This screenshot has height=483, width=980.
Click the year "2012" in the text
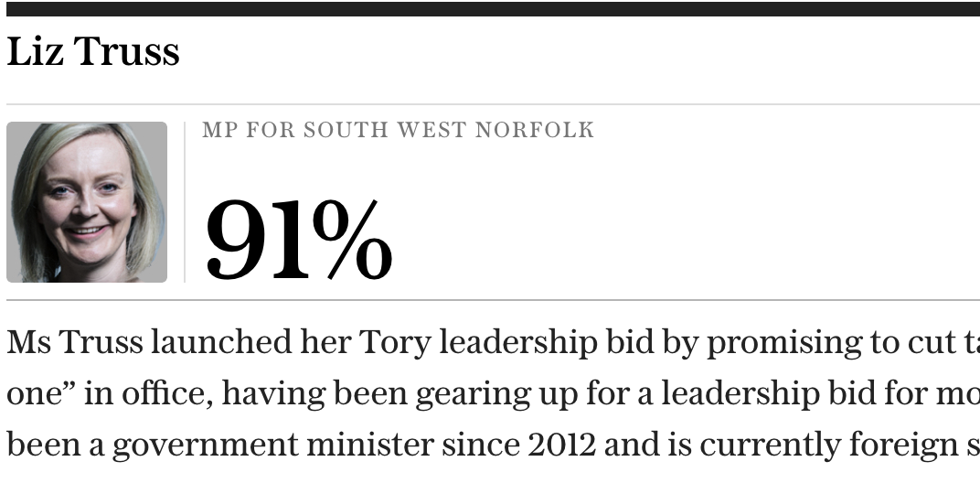[562, 445]
